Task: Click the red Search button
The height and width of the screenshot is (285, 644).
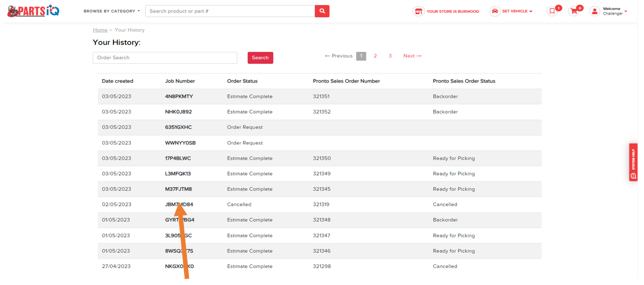Action: 260,57
